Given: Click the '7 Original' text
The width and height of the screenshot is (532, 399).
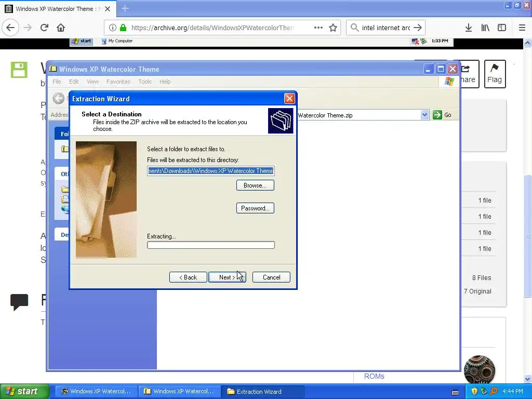Looking at the screenshot, I should point(478,291).
